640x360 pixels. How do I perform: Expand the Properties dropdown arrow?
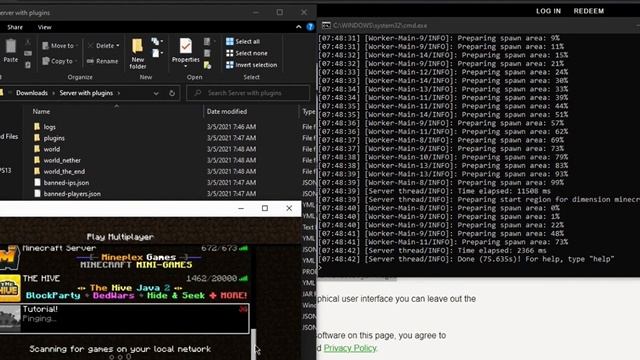(x=186, y=67)
